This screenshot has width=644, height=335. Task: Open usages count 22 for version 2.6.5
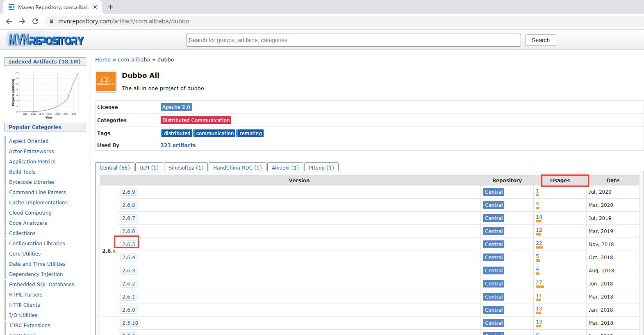[x=539, y=243]
